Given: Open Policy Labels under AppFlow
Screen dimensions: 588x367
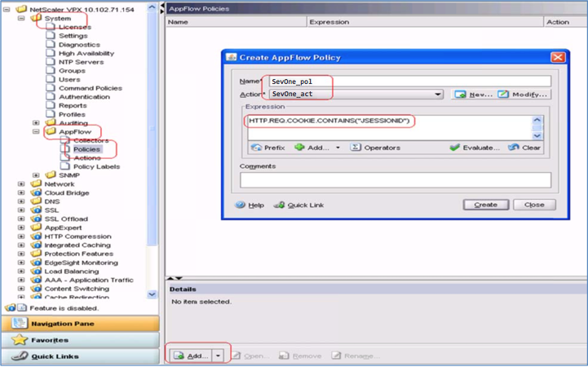Looking at the screenshot, I should pyautogui.click(x=96, y=166).
